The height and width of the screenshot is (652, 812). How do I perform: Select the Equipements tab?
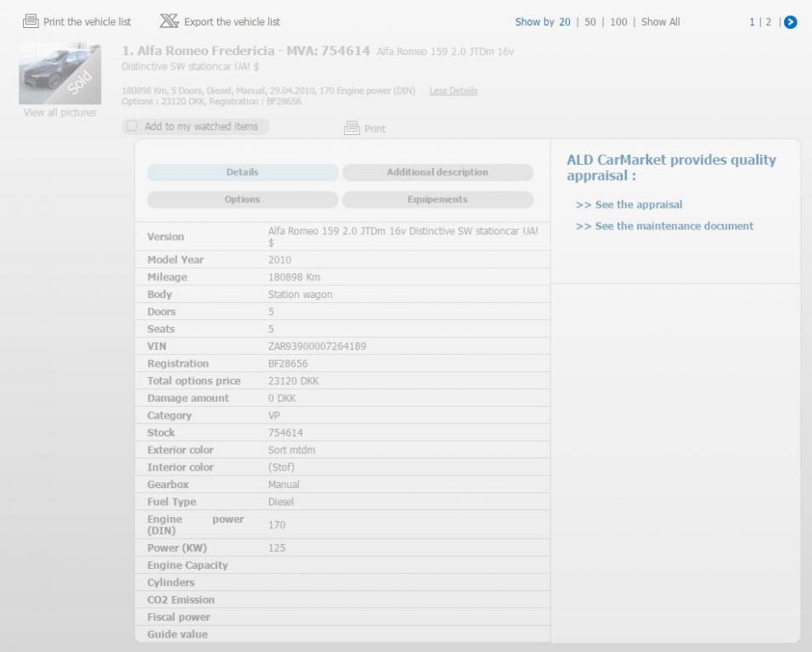tap(437, 200)
